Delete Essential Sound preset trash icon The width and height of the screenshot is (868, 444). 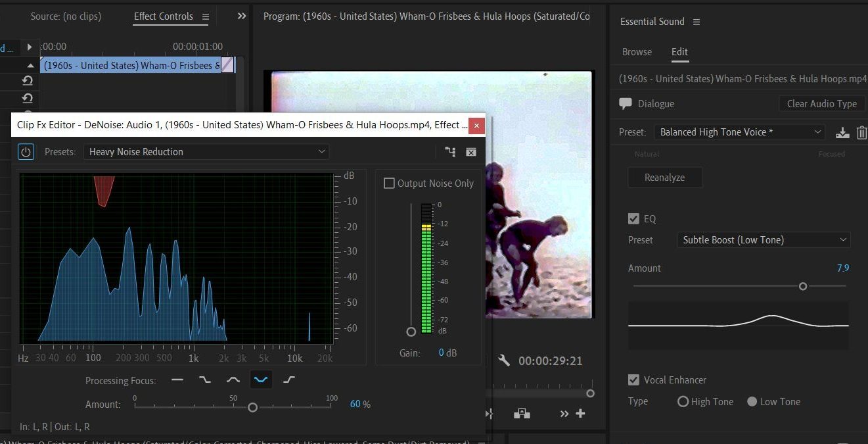[x=862, y=132]
